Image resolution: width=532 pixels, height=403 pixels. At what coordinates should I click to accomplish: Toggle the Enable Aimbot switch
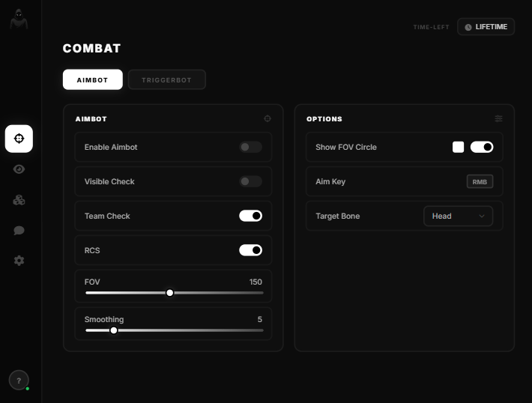tap(250, 147)
